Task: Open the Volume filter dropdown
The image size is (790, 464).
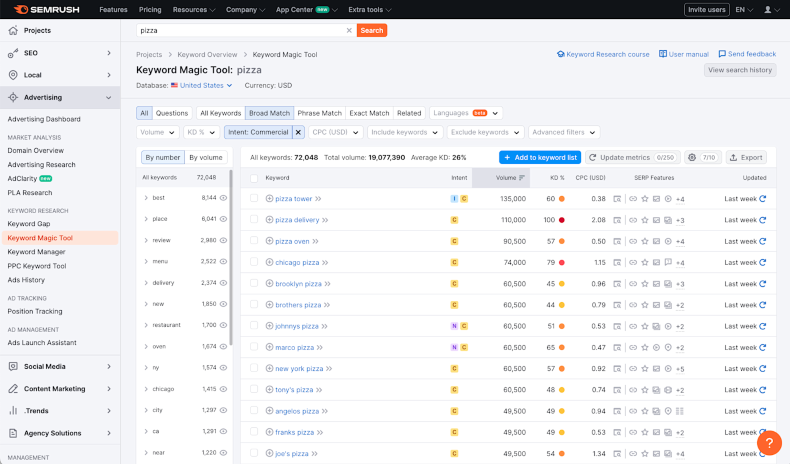Action: pyautogui.click(x=158, y=132)
